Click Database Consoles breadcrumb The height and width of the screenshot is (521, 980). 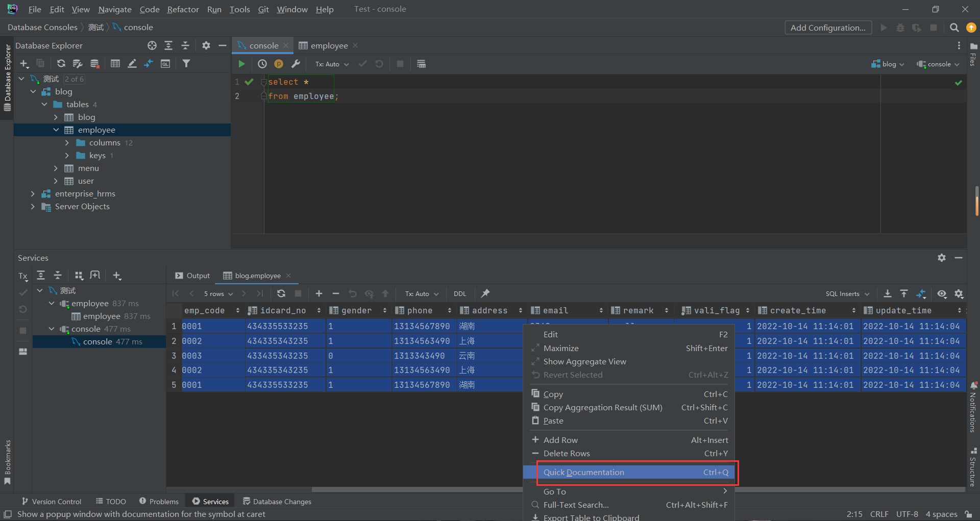[42, 28]
